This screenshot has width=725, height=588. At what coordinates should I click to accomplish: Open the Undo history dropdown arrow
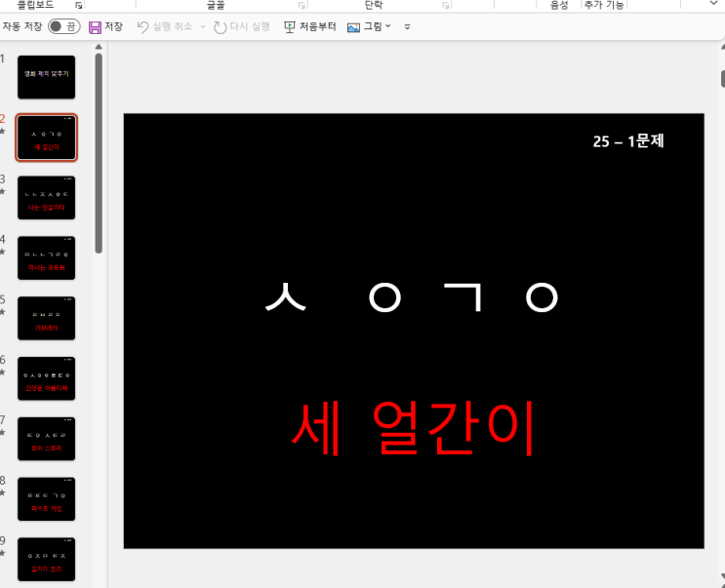point(203,26)
